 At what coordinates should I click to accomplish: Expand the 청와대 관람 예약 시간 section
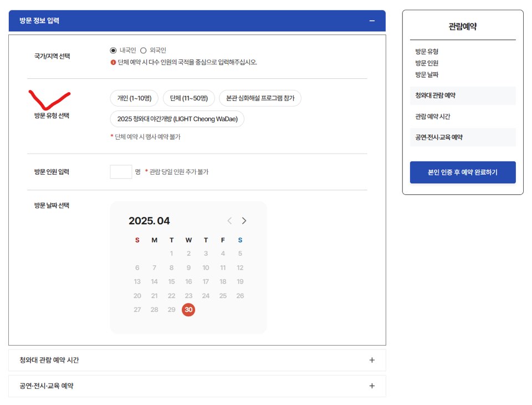[x=197, y=360]
